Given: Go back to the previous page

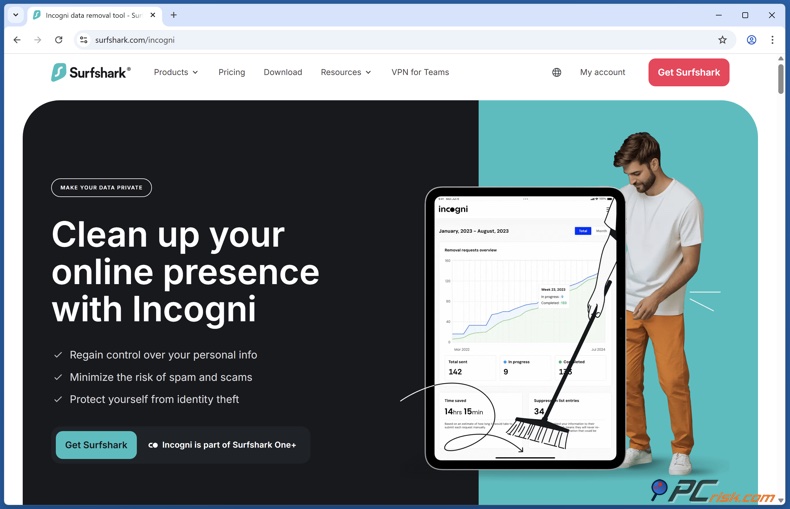Looking at the screenshot, I should point(17,40).
